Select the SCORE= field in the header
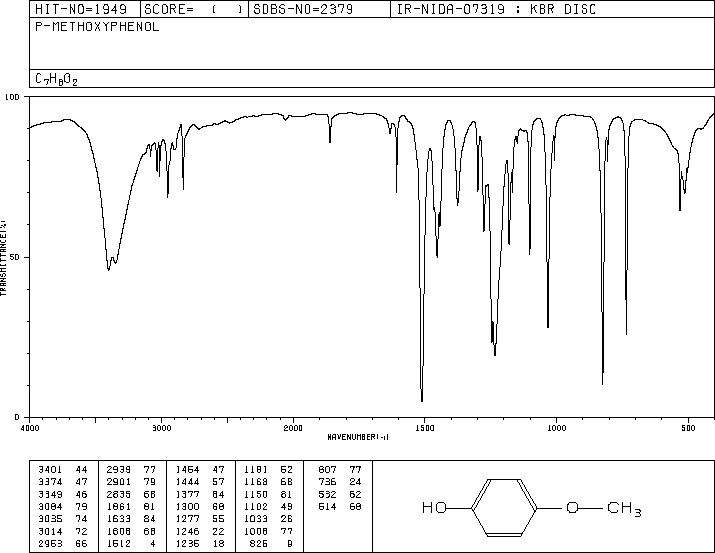The height and width of the screenshot is (553, 715). 193,10
